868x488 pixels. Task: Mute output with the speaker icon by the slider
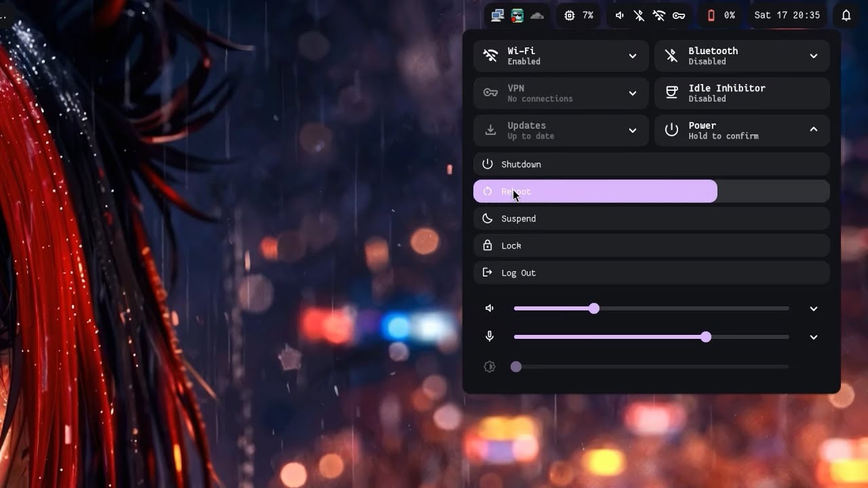(490, 308)
